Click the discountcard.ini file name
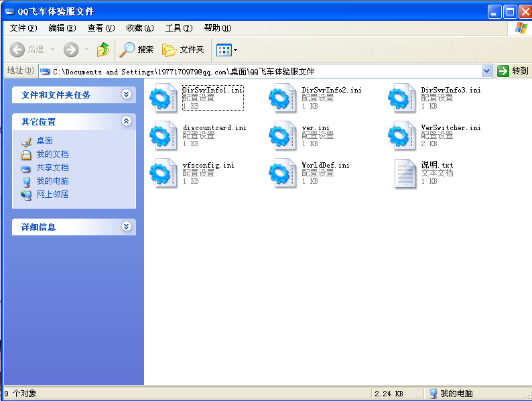Viewport: 532px width, 401px height. click(214, 127)
